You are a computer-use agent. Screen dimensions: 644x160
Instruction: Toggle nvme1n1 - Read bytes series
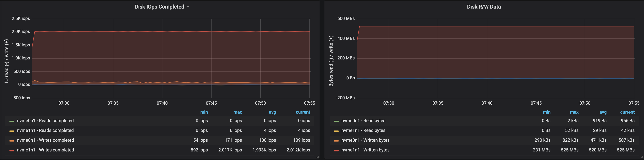click(363, 130)
